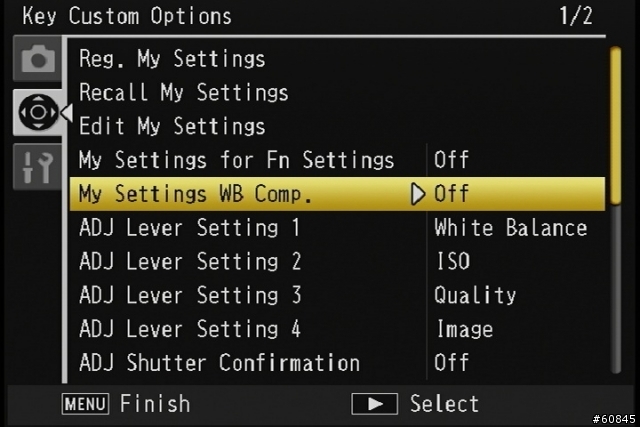The height and width of the screenshot is (427, 640).
Task: Click the 1/2 page indicator
Action: click(x=576, y=16)
